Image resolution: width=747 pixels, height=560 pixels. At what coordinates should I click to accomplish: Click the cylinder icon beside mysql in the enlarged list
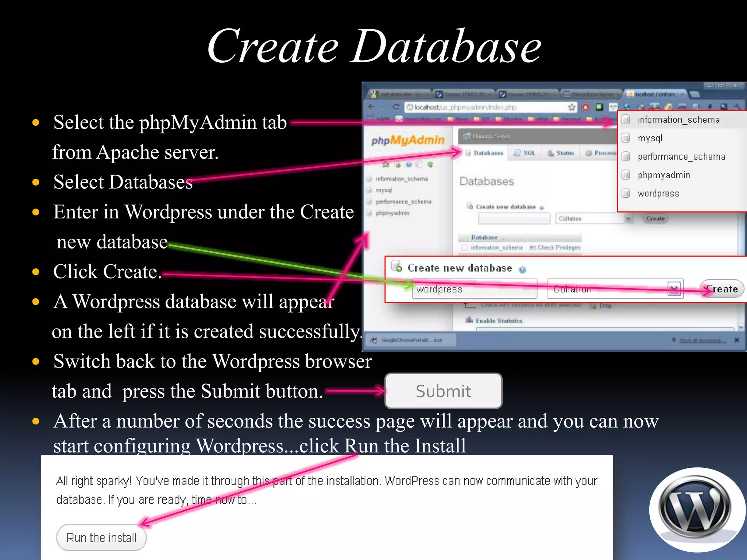tap(626, 138)
